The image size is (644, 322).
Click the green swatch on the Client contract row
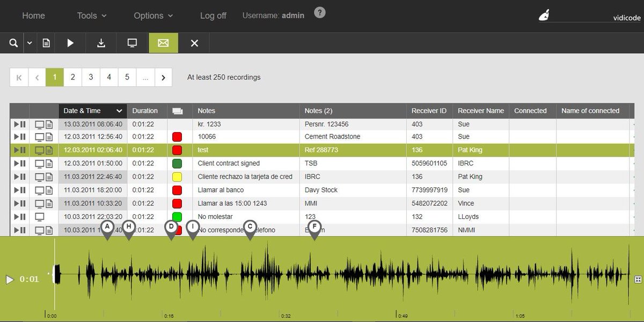(x=177, y=163)
